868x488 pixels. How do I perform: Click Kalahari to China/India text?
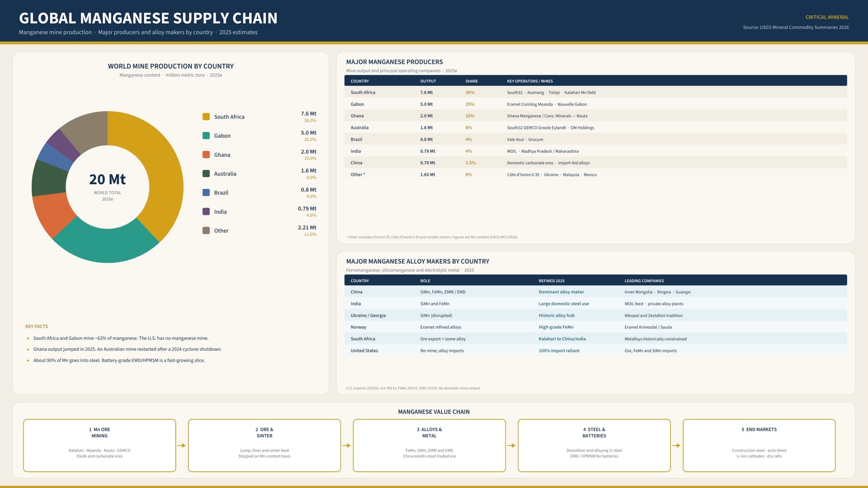click(562, 339)
